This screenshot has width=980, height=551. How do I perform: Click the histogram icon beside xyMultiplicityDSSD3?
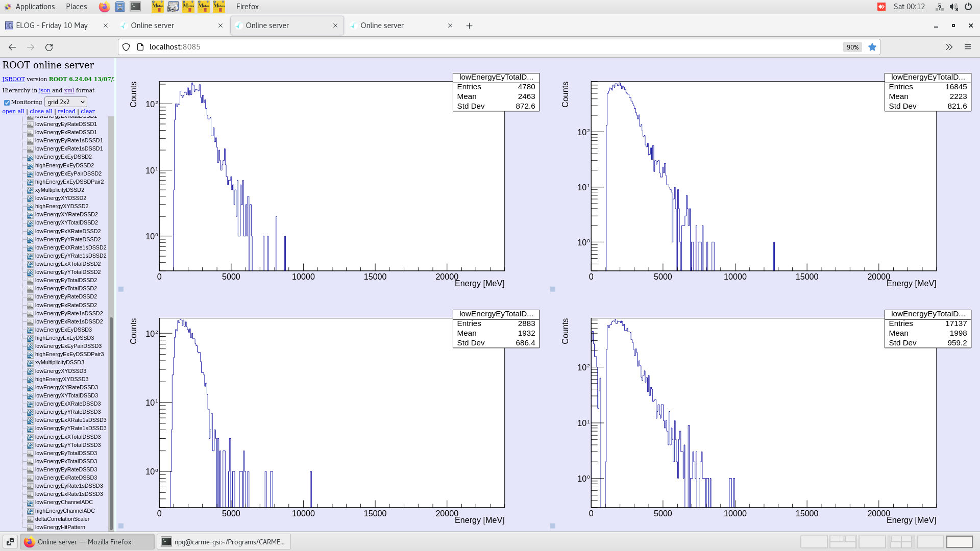[x=31, y=362]
